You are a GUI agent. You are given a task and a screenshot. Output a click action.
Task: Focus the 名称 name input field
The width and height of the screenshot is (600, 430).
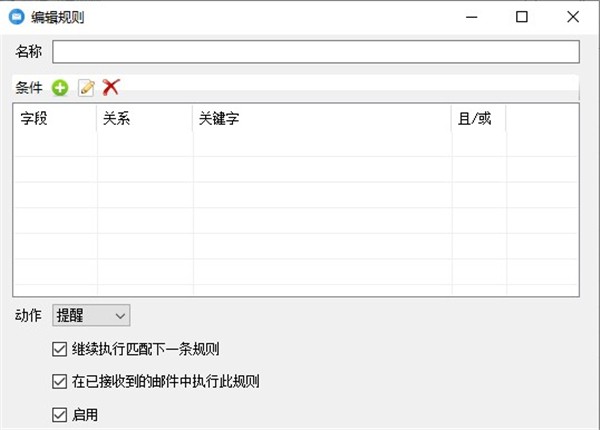[x=316, y=52]
